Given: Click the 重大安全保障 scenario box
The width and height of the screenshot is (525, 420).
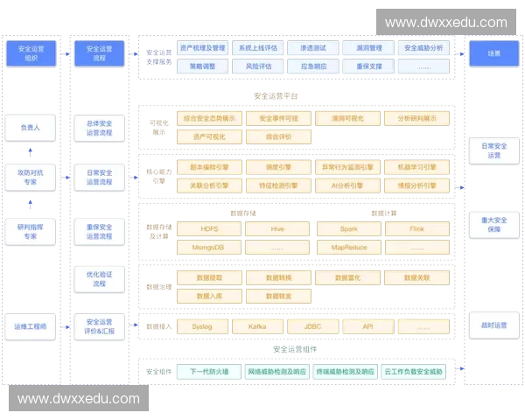Looking at the screenshot, I should coord(493,225).
